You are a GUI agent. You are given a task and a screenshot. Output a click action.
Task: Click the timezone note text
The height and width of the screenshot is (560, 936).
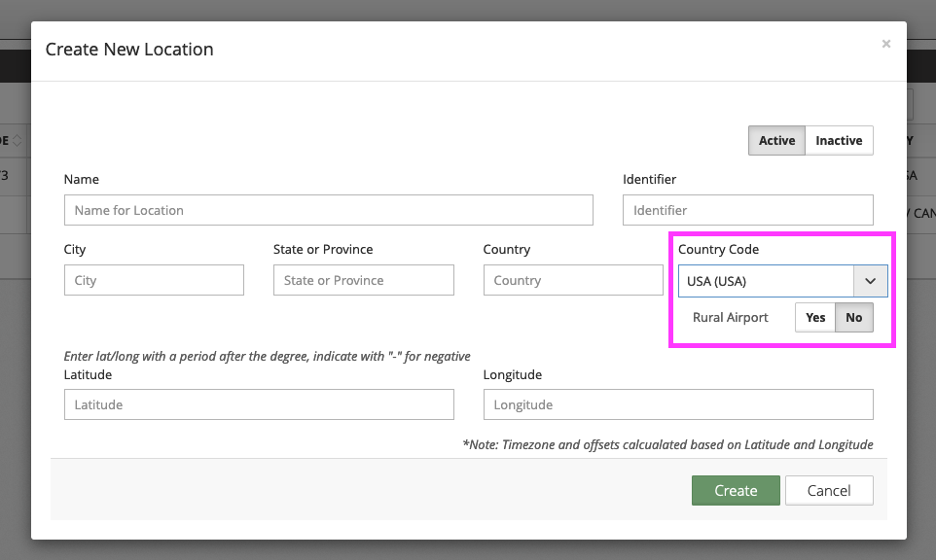668,444
